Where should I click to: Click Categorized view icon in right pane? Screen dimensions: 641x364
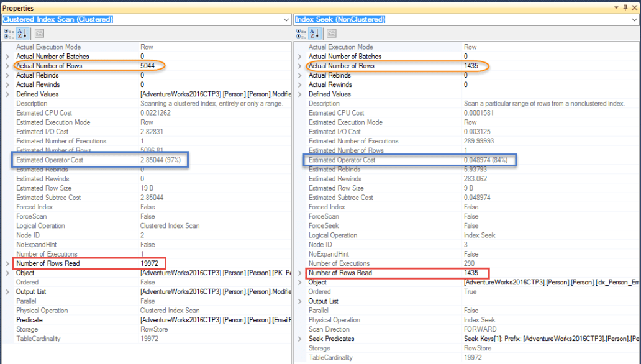click(x=301, y=33)
